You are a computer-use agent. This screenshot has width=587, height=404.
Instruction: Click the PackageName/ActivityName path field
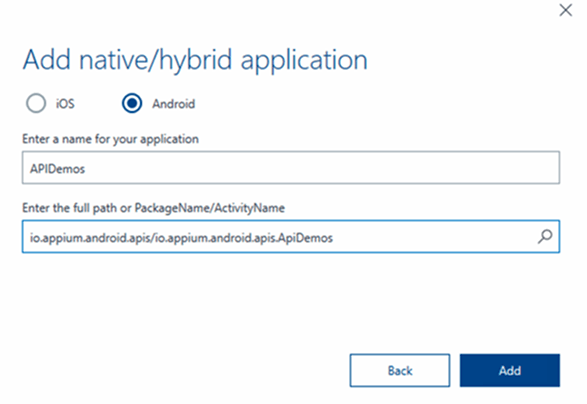click(291, 237)
